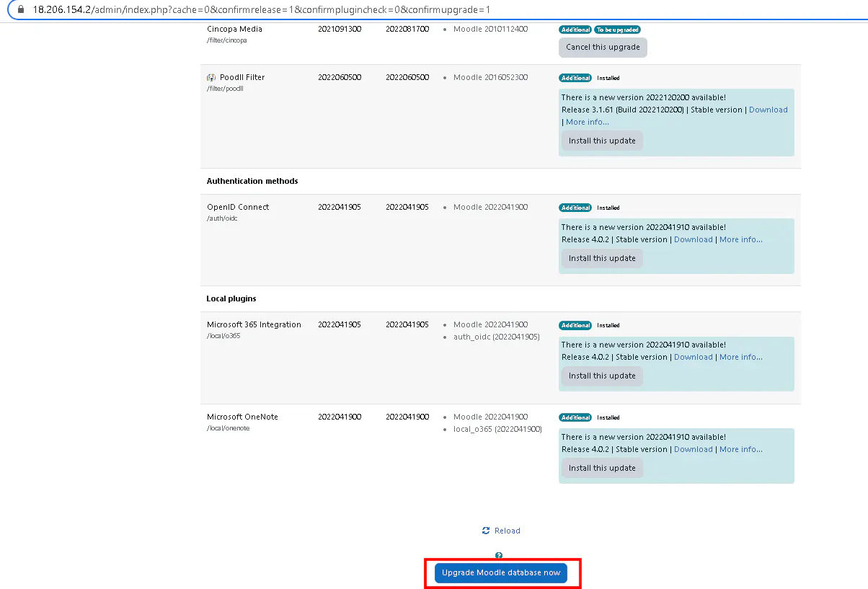The height and width of the screenshot is (589, 868).
Task: Click auth_oidc (2022041905) dependency text
Action: (496, 336)
